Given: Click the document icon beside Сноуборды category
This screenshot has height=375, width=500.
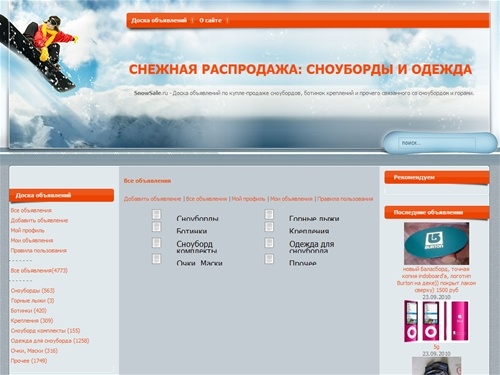Looking at the screenshot, I should (157, 214).
